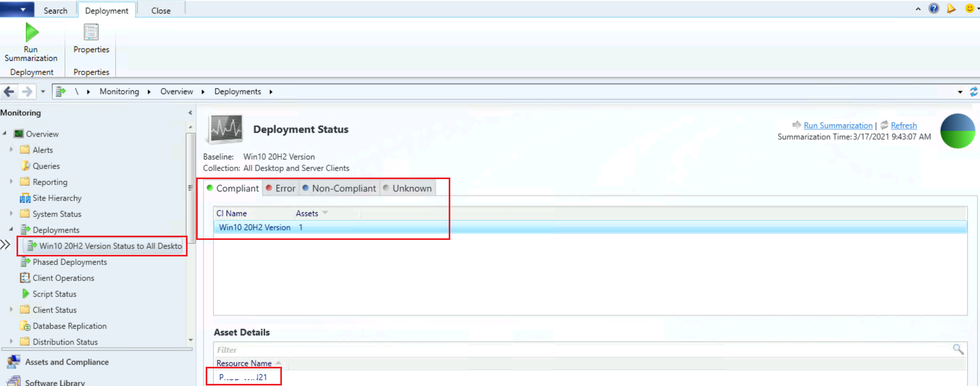Switch to the Search ribbon tab
The height and width of the screenshot is (386, 980).
tap(55, 11)
